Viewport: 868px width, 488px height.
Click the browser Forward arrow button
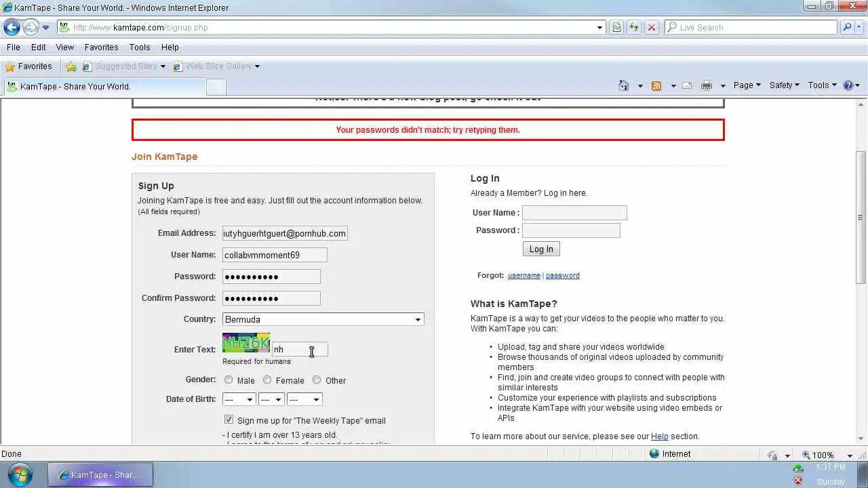pos(31,27)
